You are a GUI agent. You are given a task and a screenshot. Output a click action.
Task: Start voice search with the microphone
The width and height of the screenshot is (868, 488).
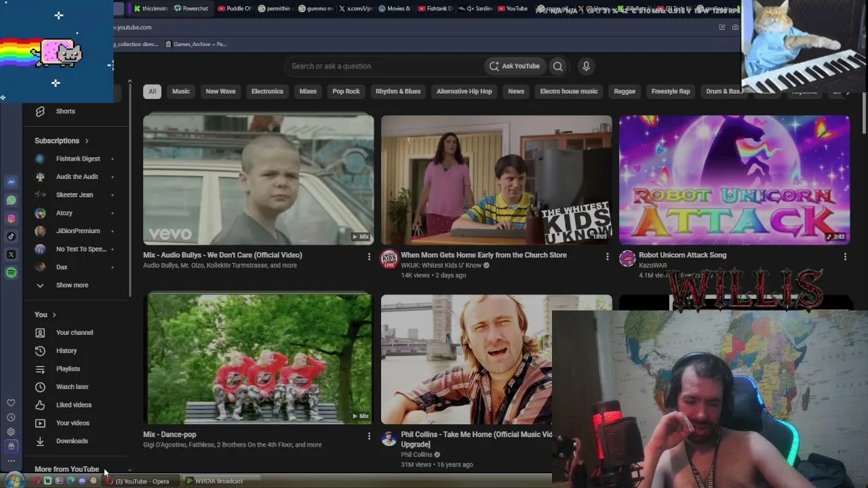586,66
